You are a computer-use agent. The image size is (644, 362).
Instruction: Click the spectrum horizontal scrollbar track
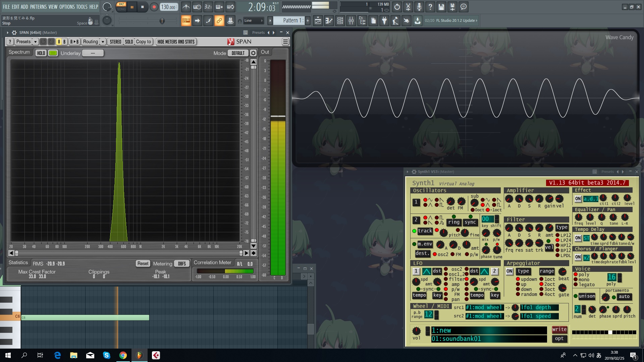click(x=128, y=253)
